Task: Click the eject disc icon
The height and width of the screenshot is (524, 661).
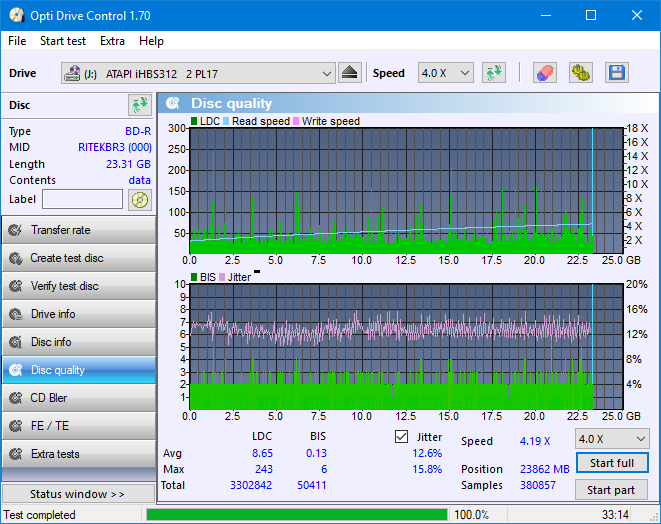Action: tap(349, 73)
